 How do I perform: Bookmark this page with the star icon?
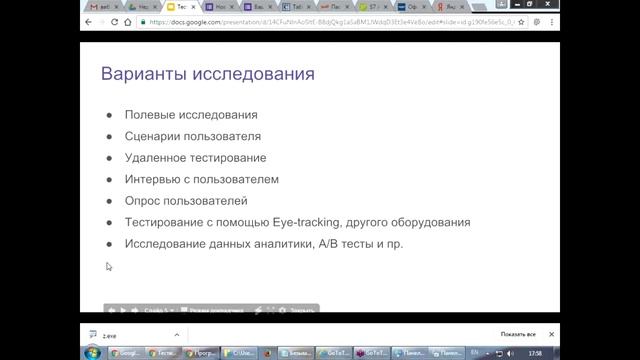pos(521,22)
